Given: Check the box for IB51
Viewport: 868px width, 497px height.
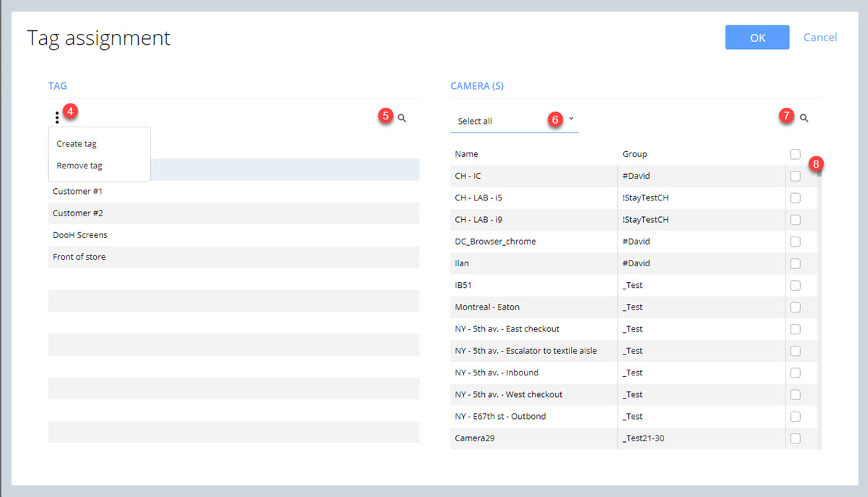Looking at the screenshot, I should tap(796, 285).
